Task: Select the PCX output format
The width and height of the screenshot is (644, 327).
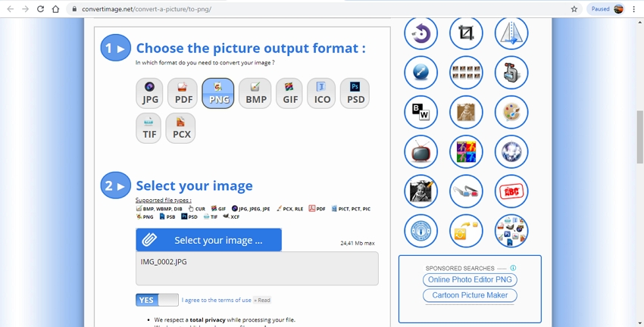Action: click(x=181, y=128)
